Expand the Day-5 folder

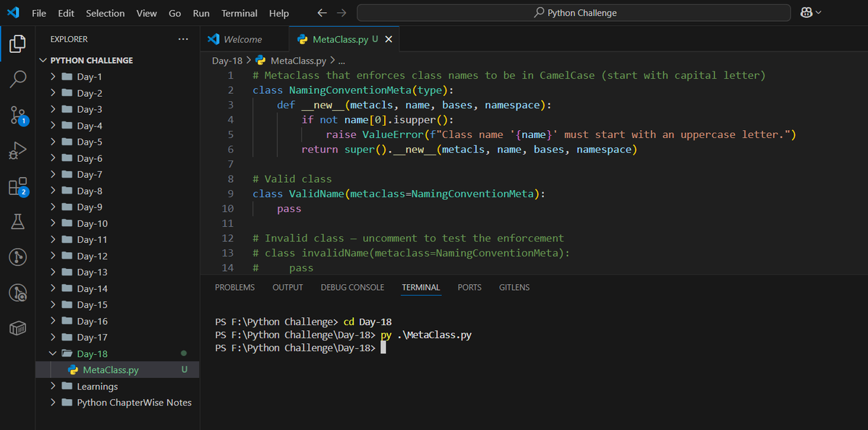click(x=53, y=142)
